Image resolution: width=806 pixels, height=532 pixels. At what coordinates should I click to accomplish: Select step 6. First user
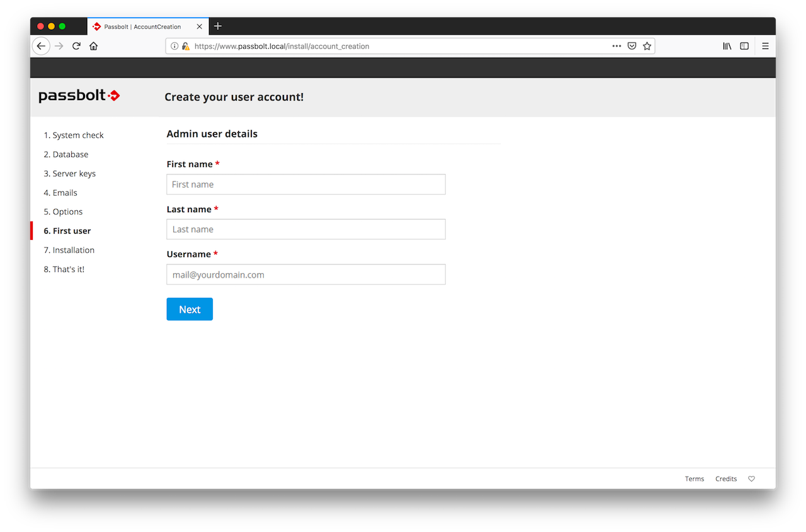click(x=67, y=231)
